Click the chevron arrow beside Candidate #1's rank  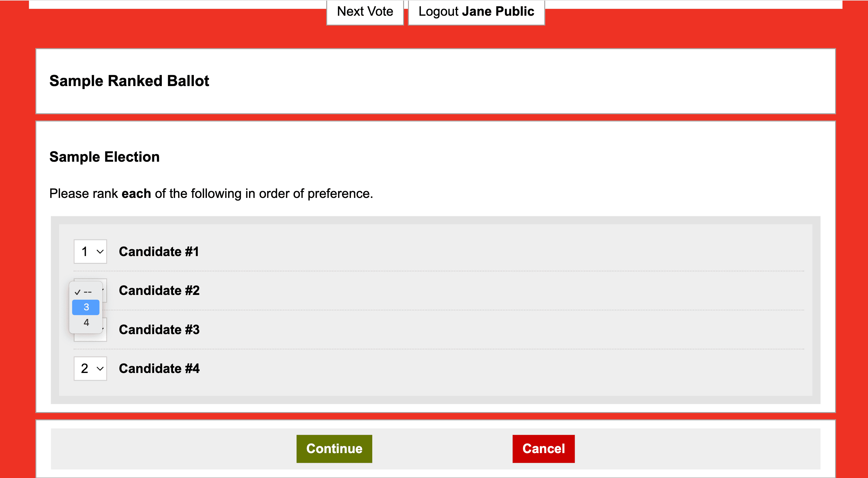(x=100, y=252)
